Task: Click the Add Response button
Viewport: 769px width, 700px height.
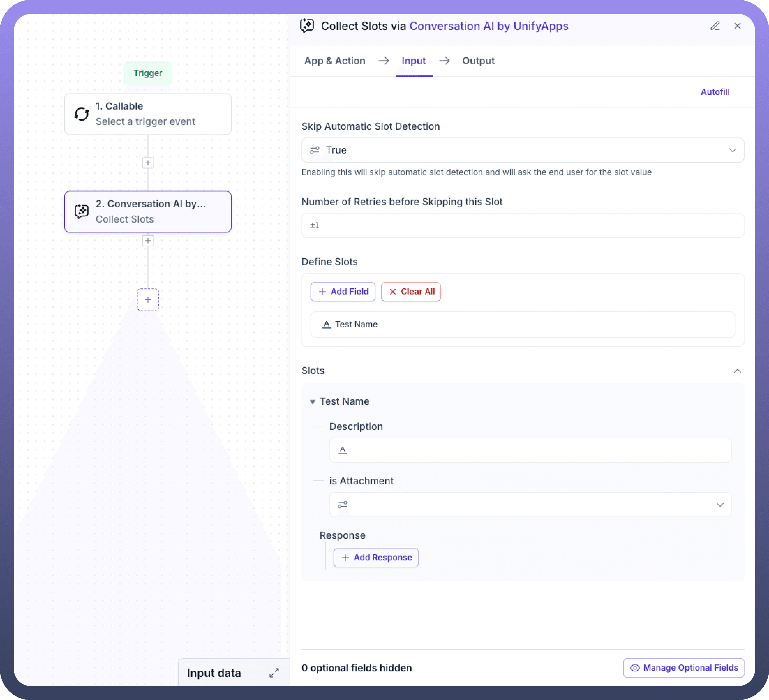Action: pos(376,557)
